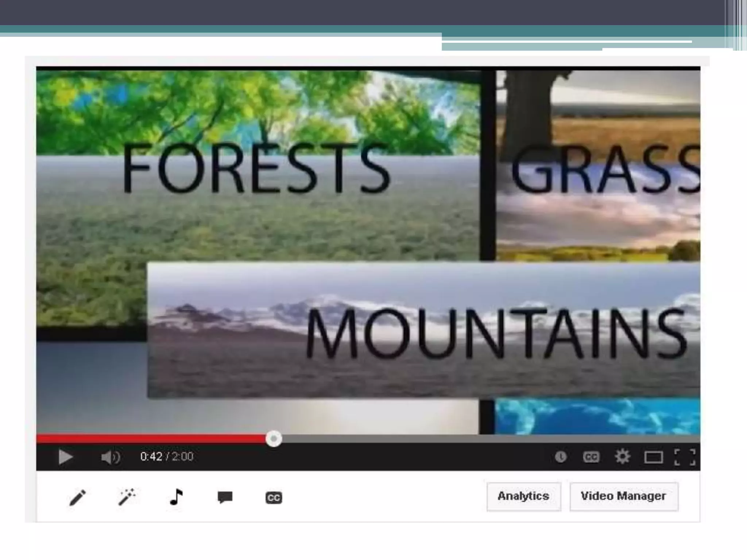The image size is (747, 560).
Task: Click the round scrubber handle on progress bar
Action: click(x=274, y=439)
